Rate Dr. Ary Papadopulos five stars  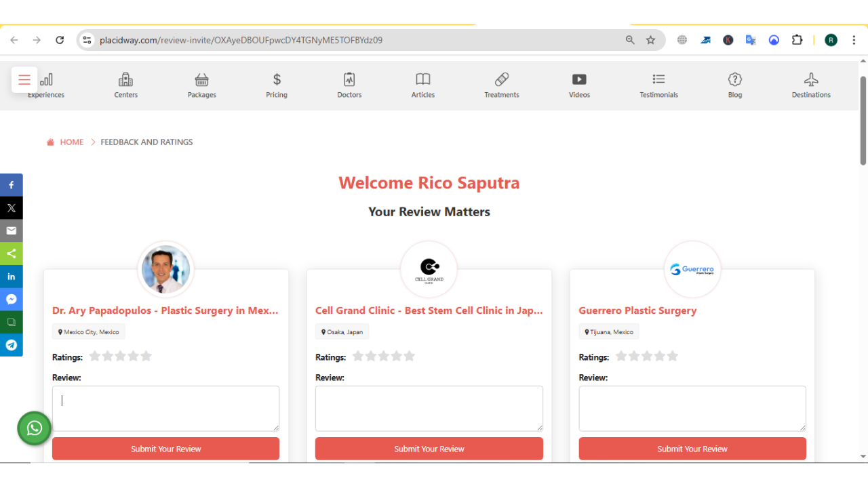146,357
